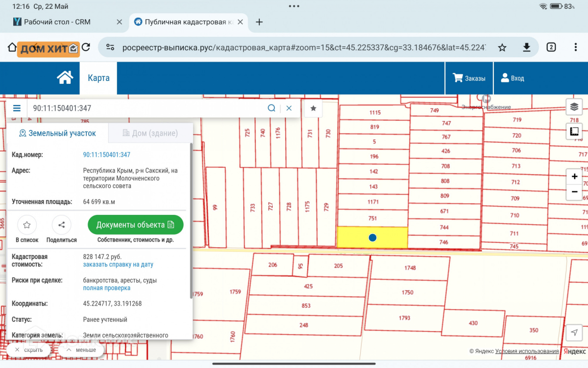This screenshot has height=368, width=588.
Task: Open cadastral number link 90:11:150401:347
Action: pos(107,155)
